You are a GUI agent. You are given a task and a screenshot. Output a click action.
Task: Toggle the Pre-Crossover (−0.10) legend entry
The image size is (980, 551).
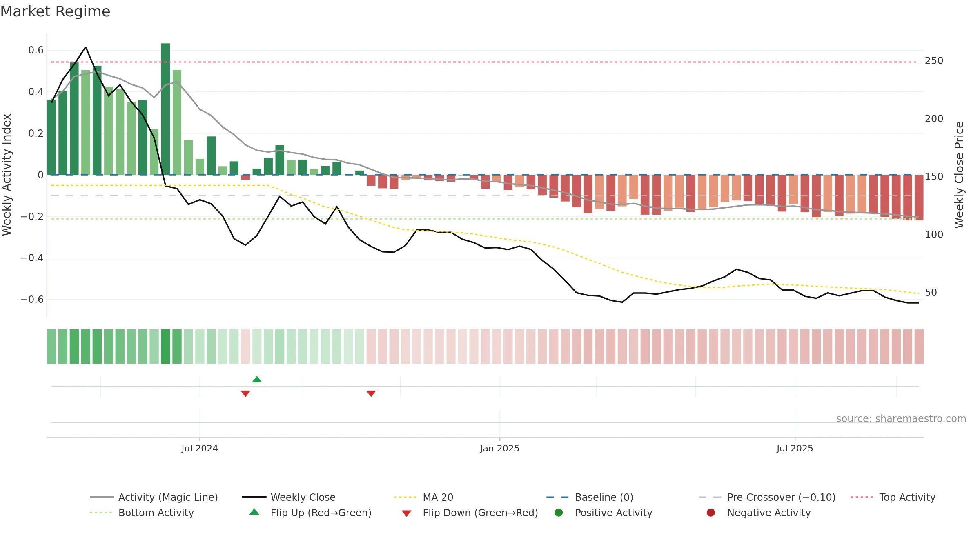click(x=767, y=497)
